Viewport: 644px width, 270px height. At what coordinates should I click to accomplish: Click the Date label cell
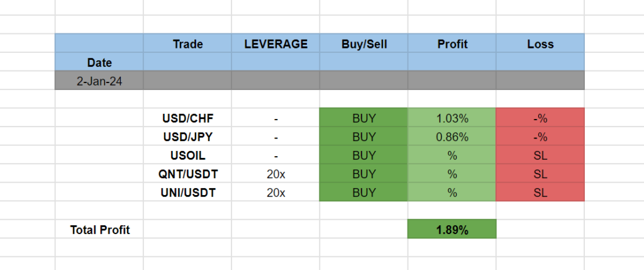coord(99,62)
